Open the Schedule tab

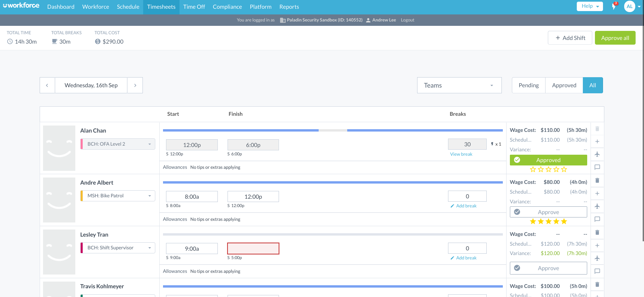coord(128,7)
